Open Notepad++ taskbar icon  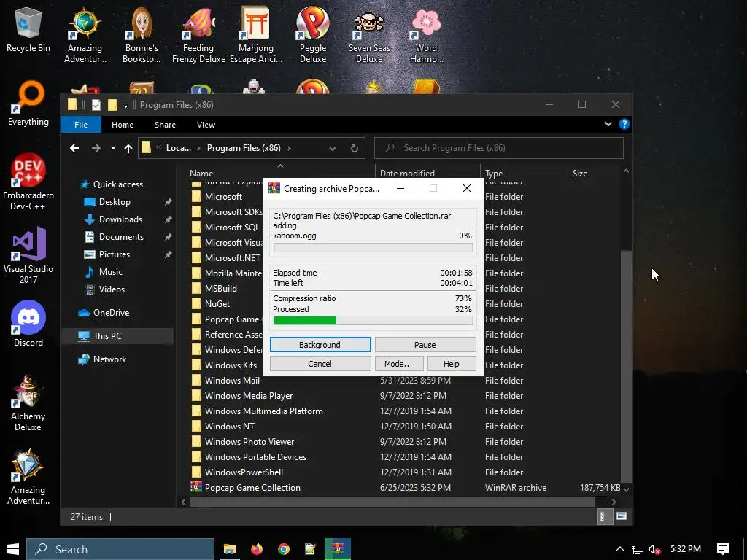pyautogui.click(x=310, y=549)
